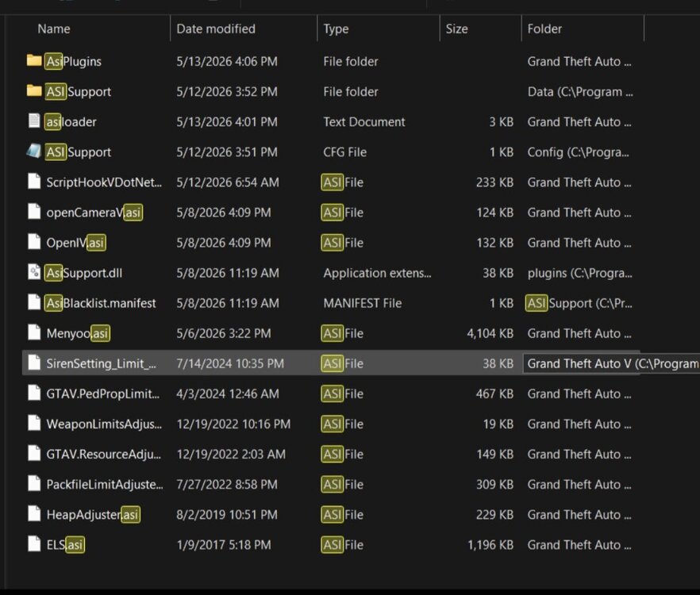Click the date 8/2/2019 10:51 PM
The height and width of the screenshot is (595, 700).
tap(227, 515)
